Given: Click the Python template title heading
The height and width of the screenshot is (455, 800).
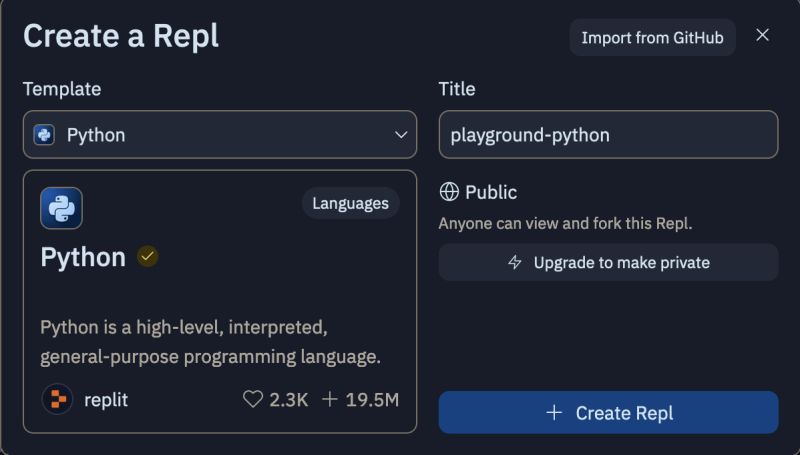Looking at the screenshot, I should coord(83,257).
